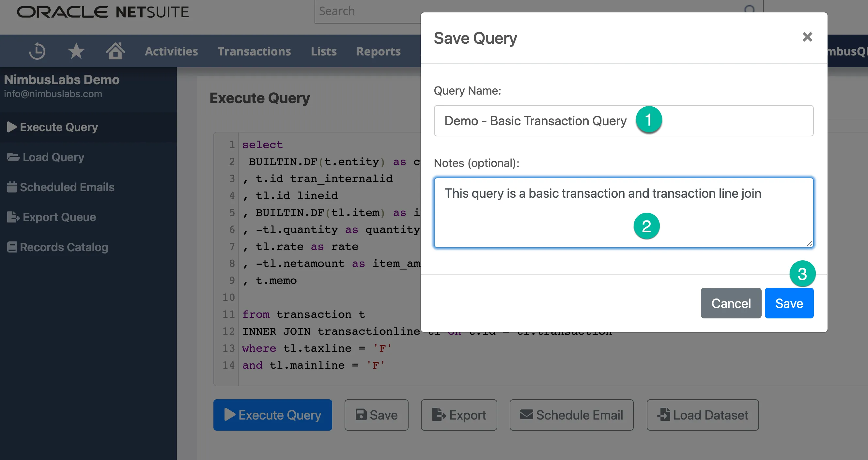
Task: Open the recent records history icon
Action: (37, 51)
